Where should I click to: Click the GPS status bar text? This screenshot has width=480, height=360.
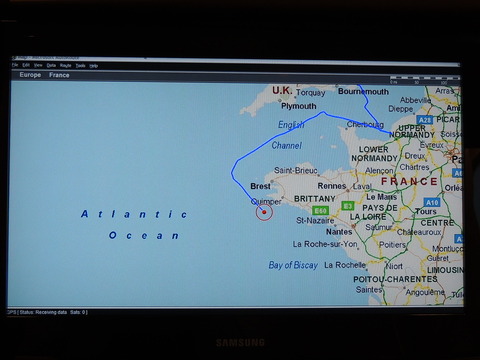(47, 312)
